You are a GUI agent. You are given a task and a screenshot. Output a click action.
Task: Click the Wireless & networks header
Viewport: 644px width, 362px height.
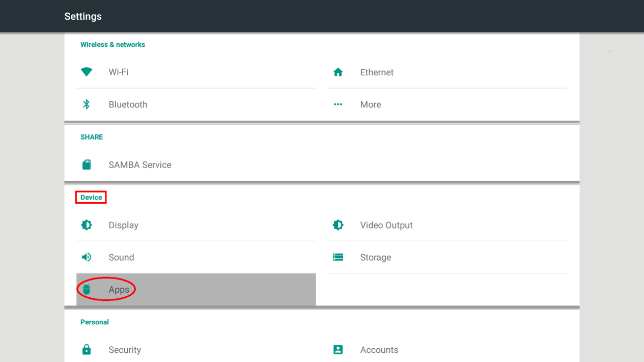click(113, 45)
